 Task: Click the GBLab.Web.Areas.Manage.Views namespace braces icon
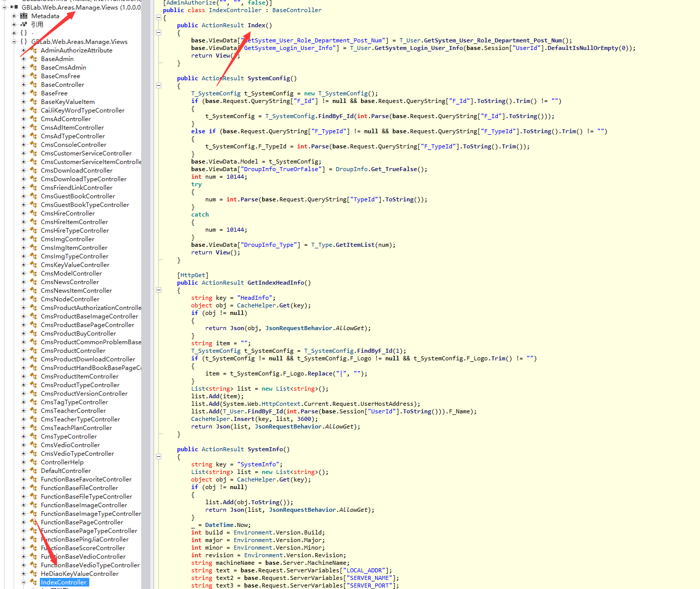click(24, 42)
